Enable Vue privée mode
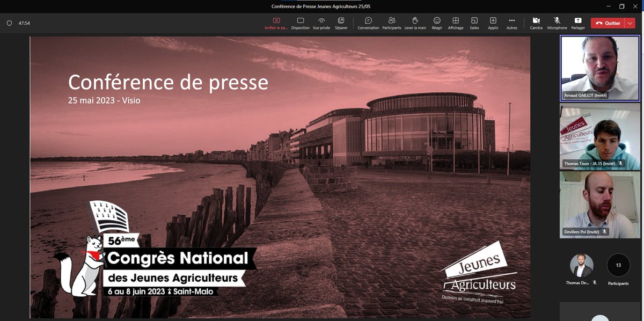This screenshot has height=321, width=644. pos(320,23)
